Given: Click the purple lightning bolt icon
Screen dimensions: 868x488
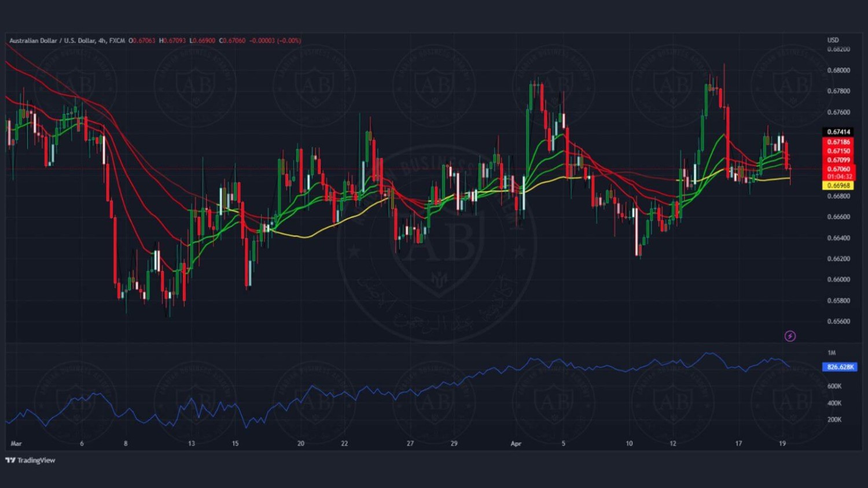Looking at the screenshot, I should coord(790,336).
